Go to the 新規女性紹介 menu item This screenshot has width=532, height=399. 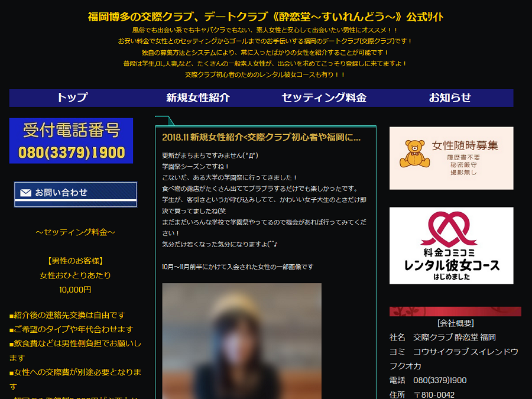[x=197, y=98]
